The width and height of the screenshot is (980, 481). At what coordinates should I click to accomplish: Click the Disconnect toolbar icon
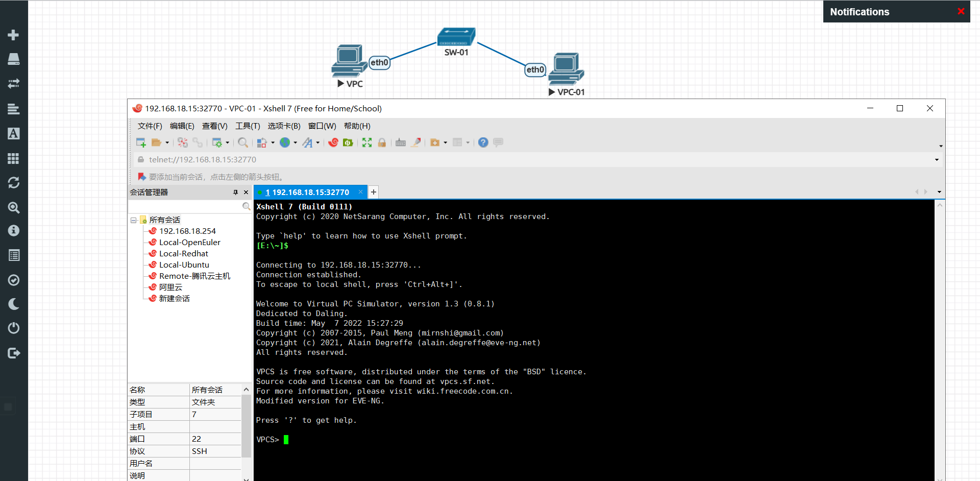click(x=183, y=142)
